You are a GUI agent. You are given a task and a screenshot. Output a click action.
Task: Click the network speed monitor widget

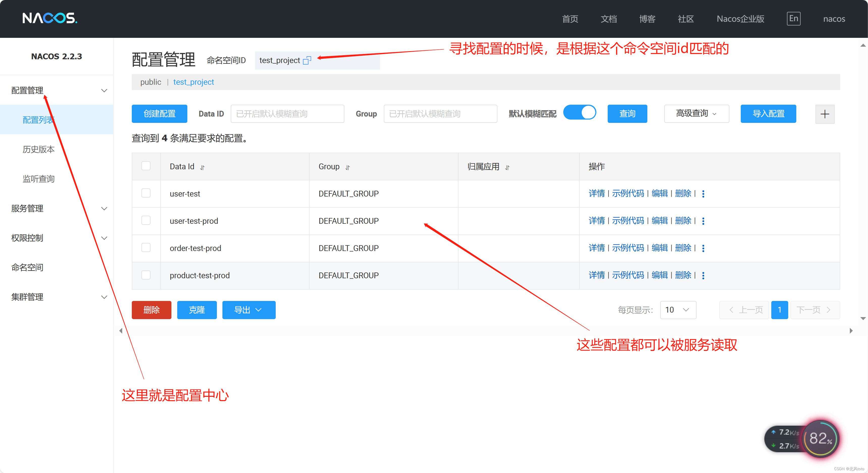point(802,439)
